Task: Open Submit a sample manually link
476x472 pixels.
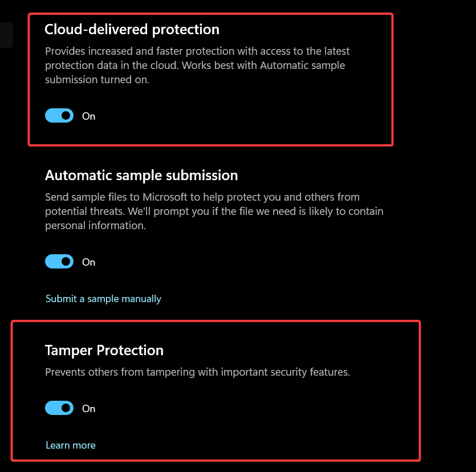Action: 103,298
